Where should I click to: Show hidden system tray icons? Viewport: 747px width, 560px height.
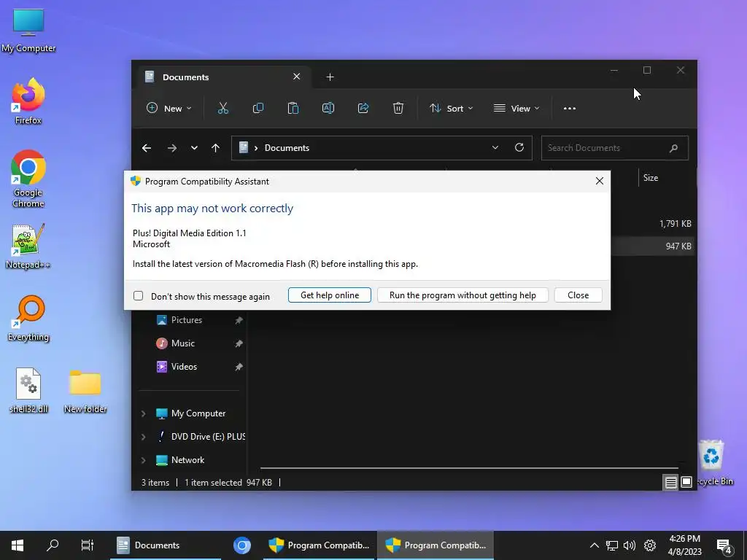(x=594, y=545)
